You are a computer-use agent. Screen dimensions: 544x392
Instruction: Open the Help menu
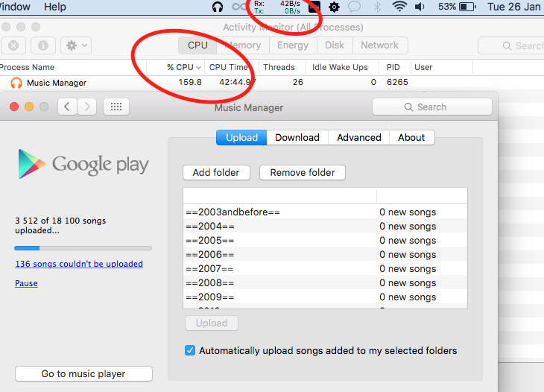(55, 7)
